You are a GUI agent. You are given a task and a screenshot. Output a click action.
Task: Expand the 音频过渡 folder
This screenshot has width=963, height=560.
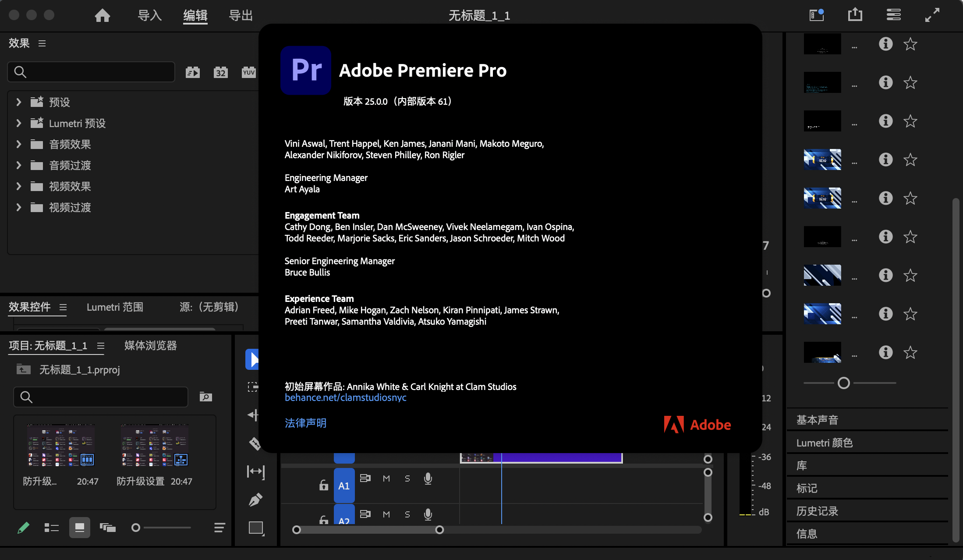coord(18,165)
